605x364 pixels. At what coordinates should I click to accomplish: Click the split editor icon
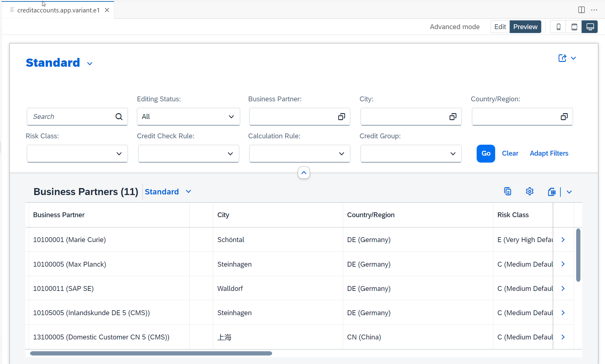581,10
